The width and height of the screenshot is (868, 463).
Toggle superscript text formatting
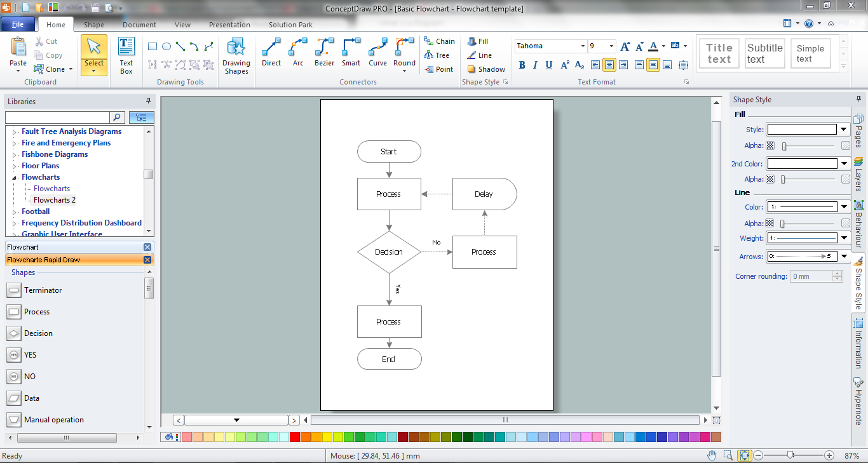pyautogui.click(x=565, y=65)
